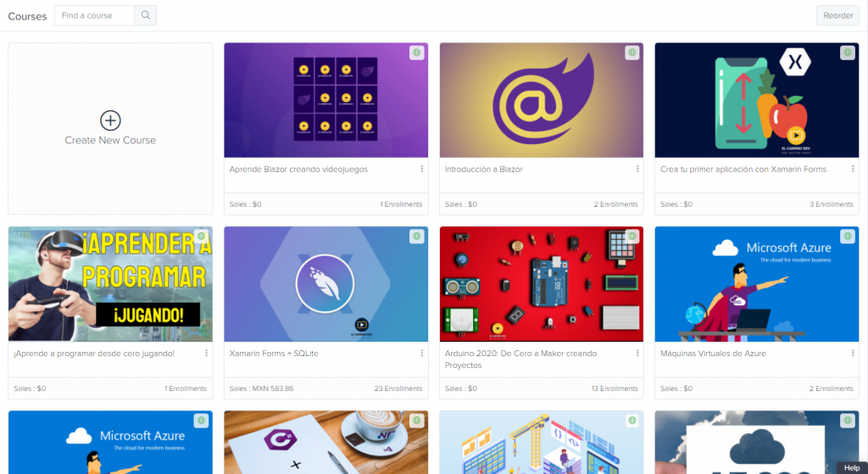The image size is (868, 474).
Task: Show options for Arduino 2020 course
Action: tap(637, 354)
